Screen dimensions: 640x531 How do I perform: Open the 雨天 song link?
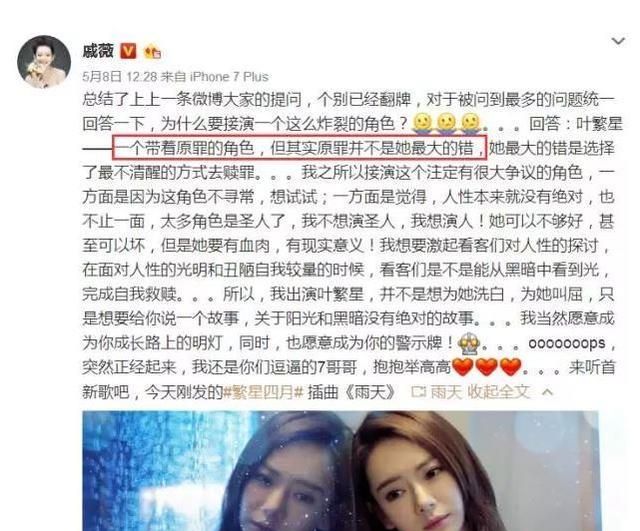tap(446, 392)
